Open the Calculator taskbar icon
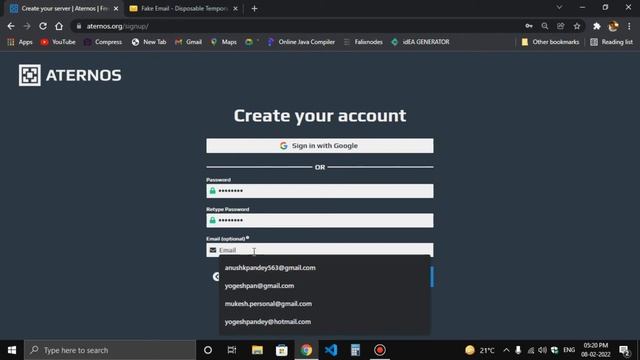Viewport: 640px width, 360px height. 355,350
